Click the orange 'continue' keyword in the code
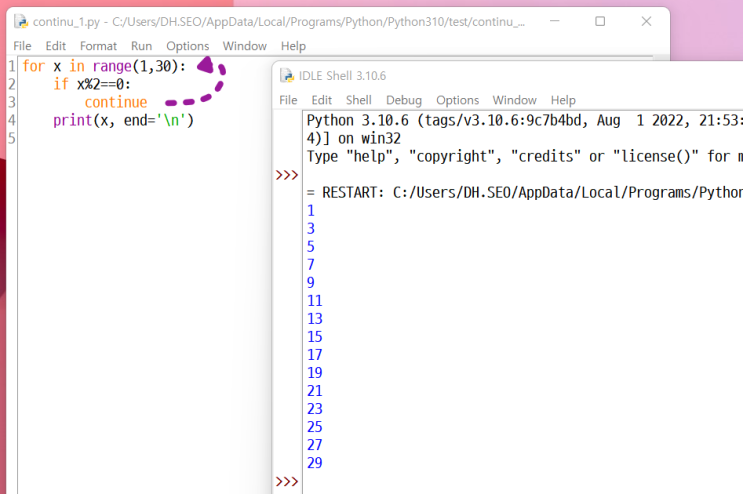 tap(115, 102)
